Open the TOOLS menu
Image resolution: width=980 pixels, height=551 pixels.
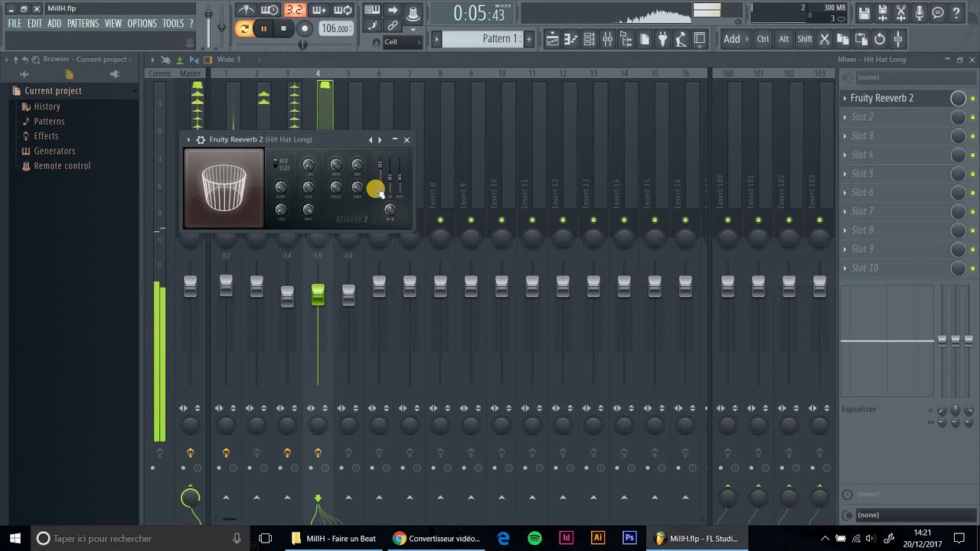tap(173, 24)
